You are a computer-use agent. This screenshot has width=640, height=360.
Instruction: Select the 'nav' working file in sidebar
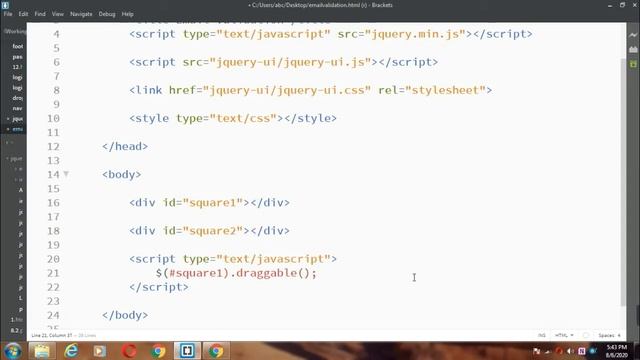pos(18,108)
